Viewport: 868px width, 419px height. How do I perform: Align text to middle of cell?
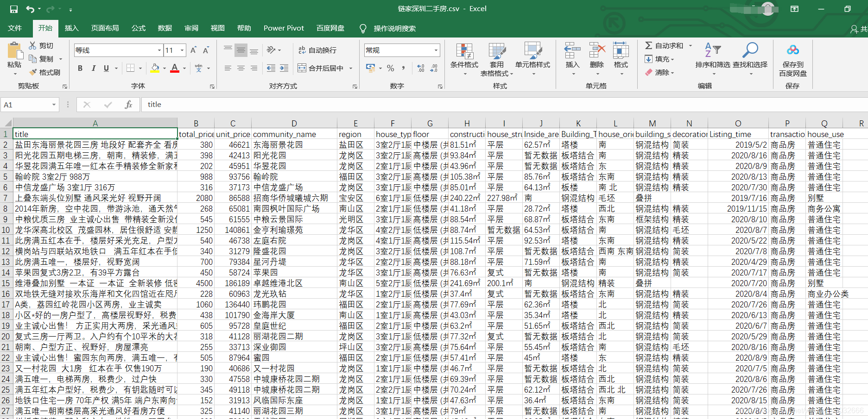241,50
